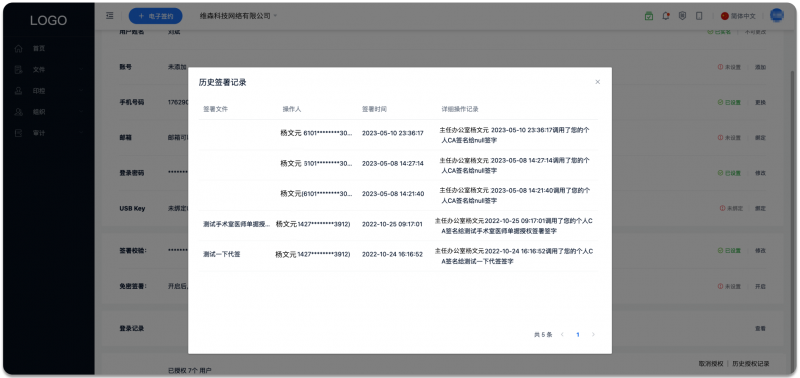Click the China flag language icon

(x=724, y=16)
